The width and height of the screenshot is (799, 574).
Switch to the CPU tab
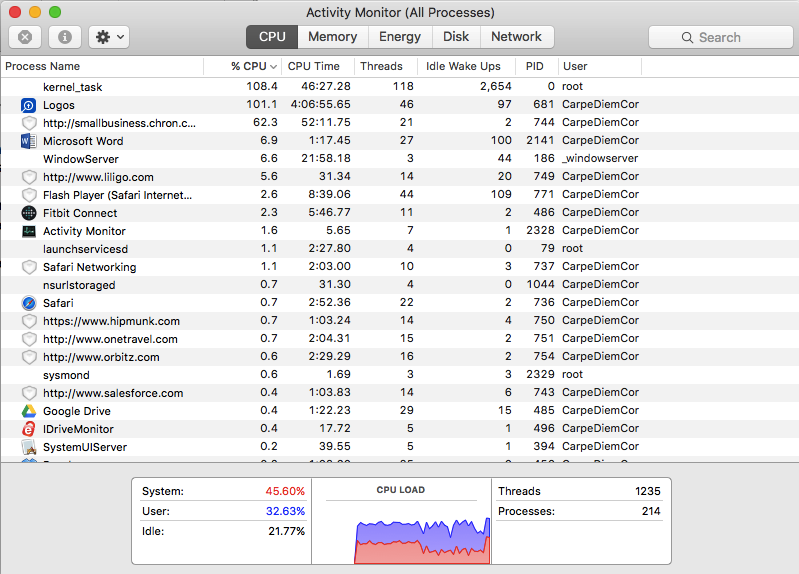(272, 37)
